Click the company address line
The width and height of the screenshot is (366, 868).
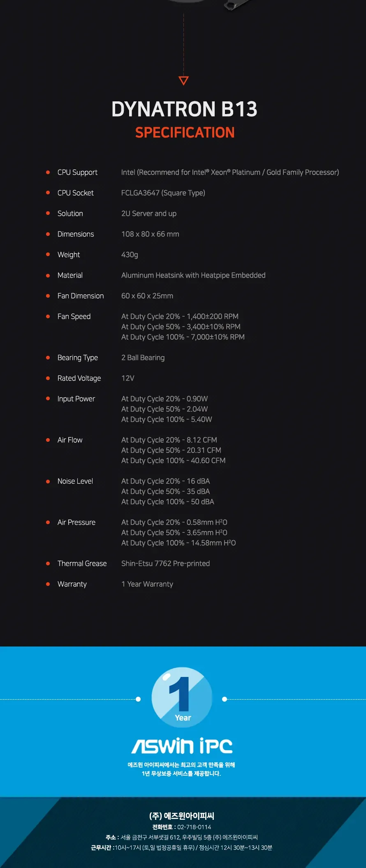tap(182, 837)
